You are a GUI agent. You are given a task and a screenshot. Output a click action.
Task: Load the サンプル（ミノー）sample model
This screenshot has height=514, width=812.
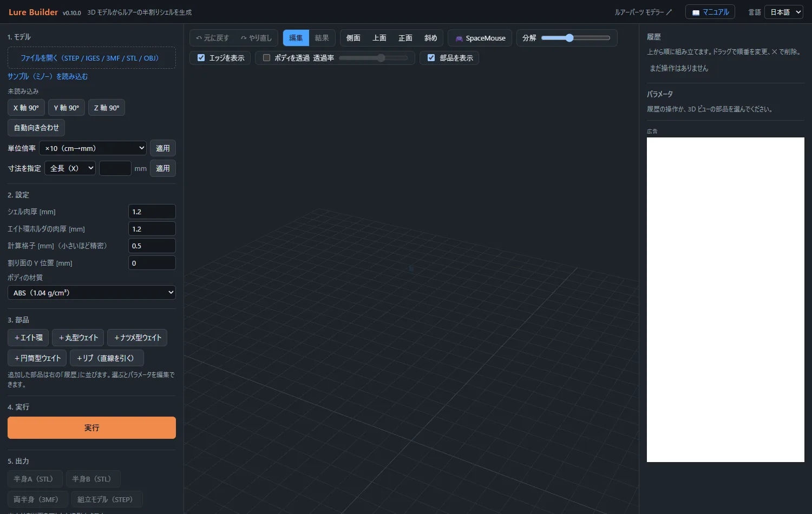tap(48, 76)
